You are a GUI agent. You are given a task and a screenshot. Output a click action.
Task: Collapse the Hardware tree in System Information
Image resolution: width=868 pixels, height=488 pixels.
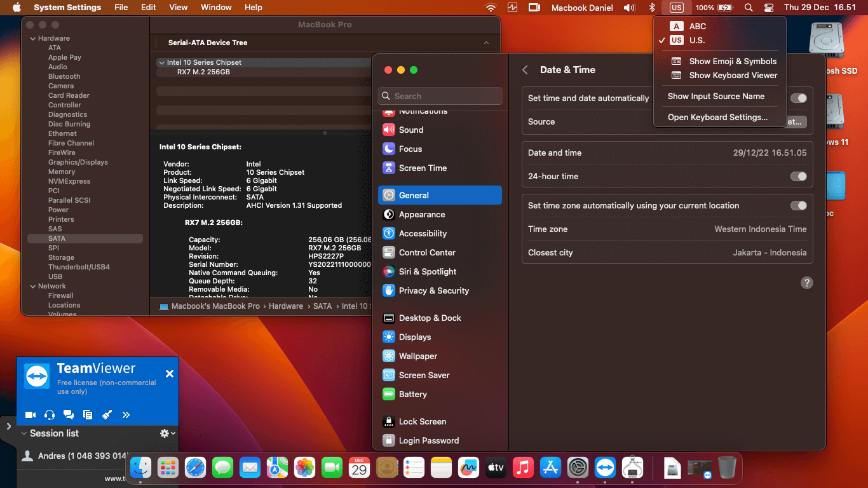(33, 38)
